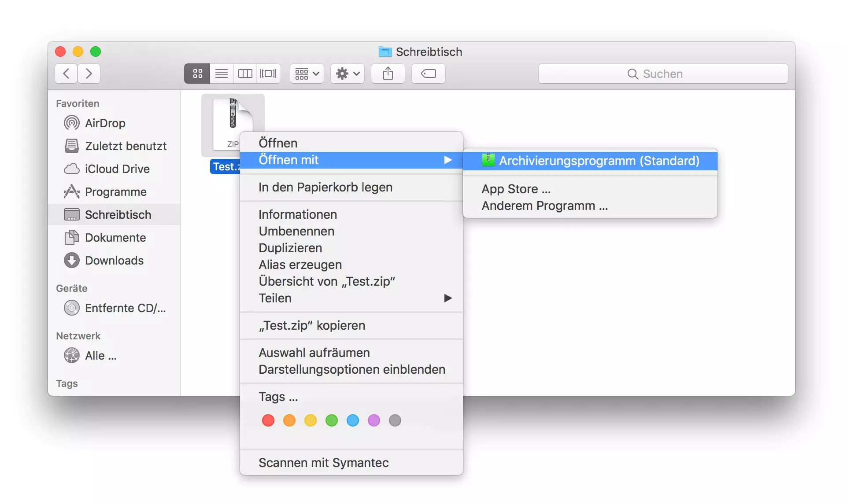The image size is (847, 504).
Task: Click the green Archivierungsprogramm app icon
Action: click(x=488, y=160)
